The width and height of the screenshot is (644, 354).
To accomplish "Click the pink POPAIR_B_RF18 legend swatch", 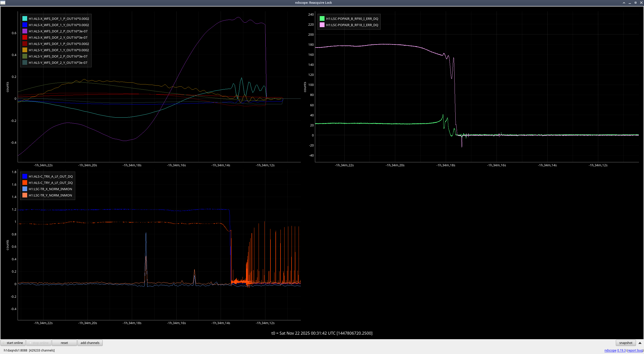I will tap(322, 25).
